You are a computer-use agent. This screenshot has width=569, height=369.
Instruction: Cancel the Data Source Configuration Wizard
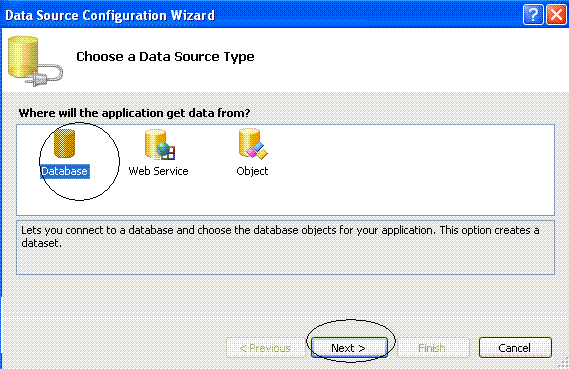pos(515,348)
